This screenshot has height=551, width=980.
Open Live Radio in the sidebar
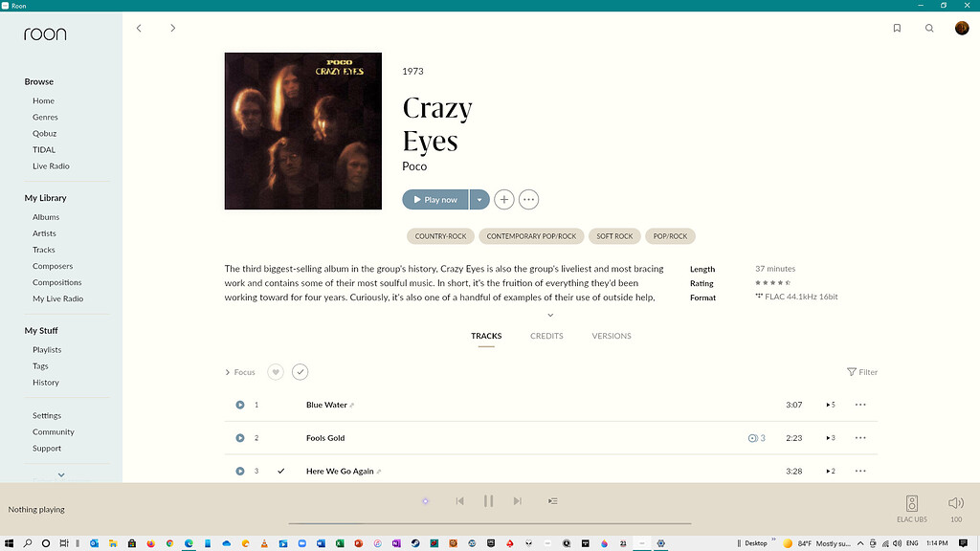pos(52,165)
